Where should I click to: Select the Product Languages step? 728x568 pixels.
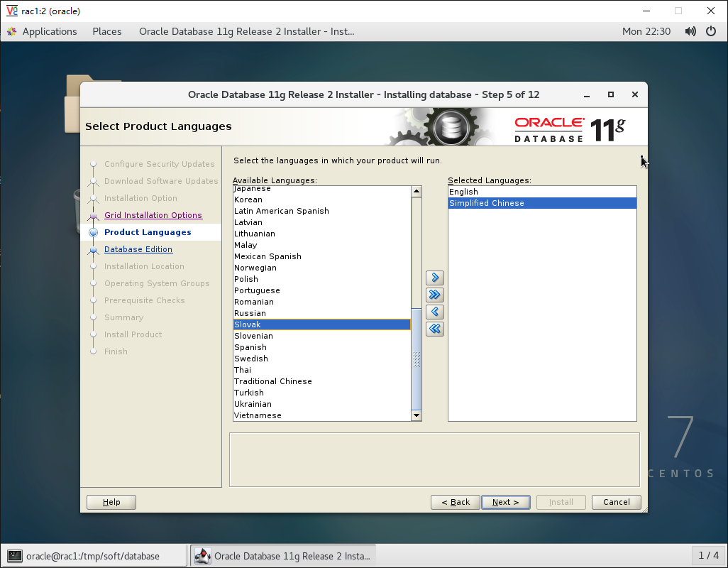(x=148, y=232)
